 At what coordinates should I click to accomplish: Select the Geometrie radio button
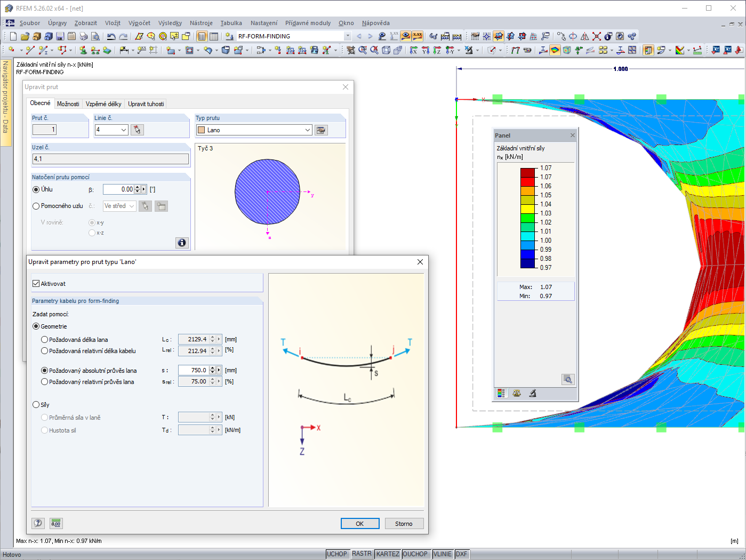coord(36,326)
